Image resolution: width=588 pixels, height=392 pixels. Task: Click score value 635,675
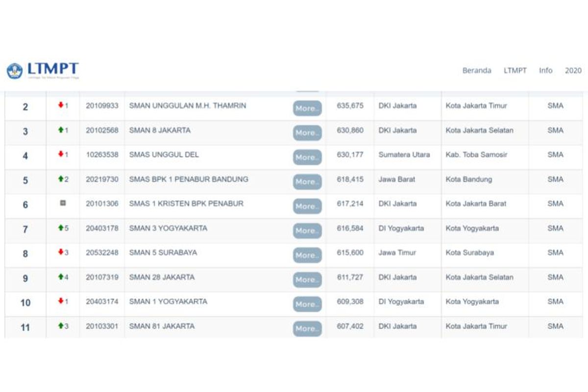[350, 105]
